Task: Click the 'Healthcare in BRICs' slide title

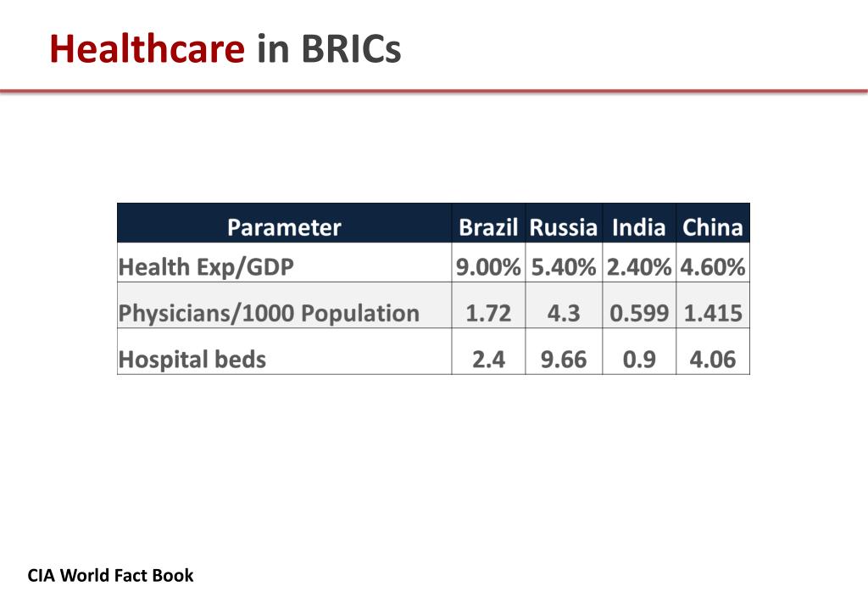Action: (x=225, y=48)
